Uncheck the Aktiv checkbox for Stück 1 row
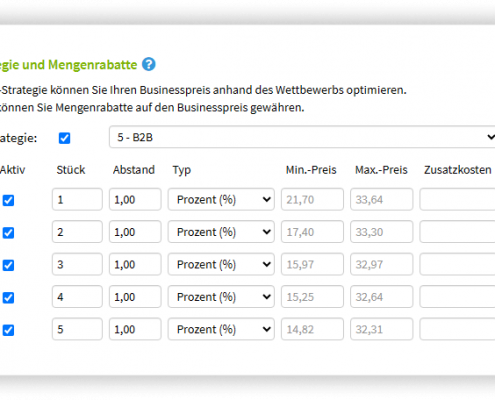Image resolution: width=495 pixels, height=400 pixels. pyautogui.click(x=8, y=201)
